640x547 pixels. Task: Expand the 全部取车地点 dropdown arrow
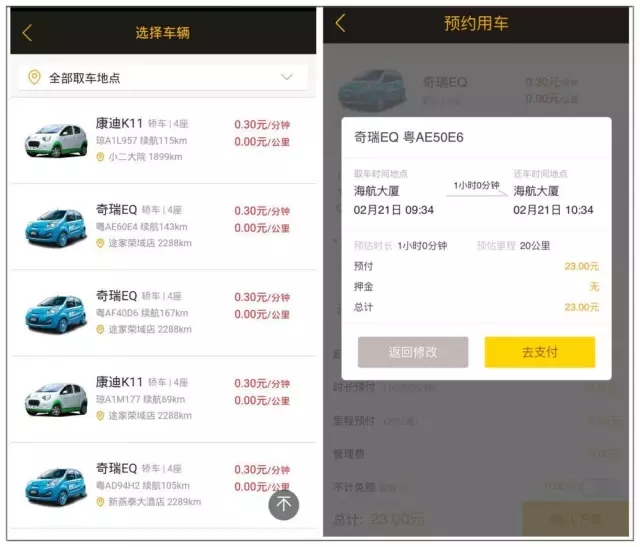(287, 77)
